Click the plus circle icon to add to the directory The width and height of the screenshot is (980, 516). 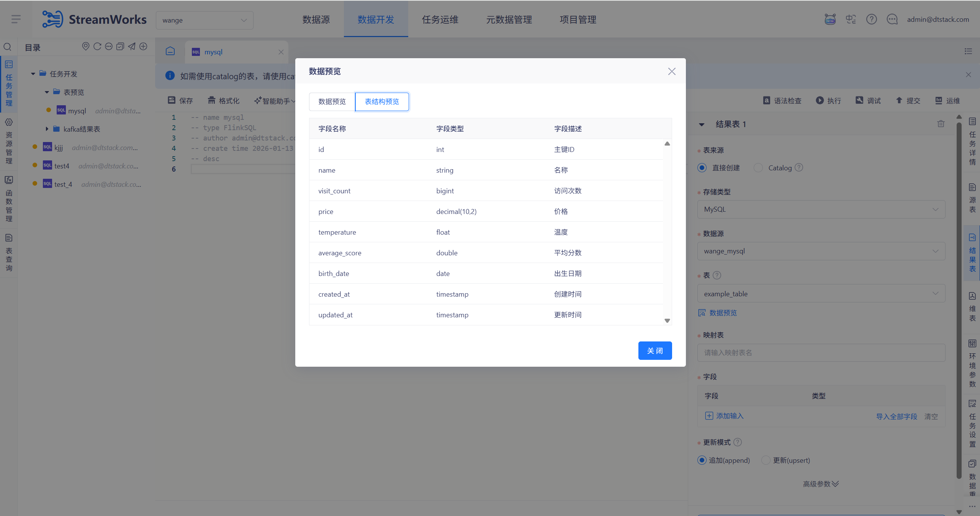143,46
